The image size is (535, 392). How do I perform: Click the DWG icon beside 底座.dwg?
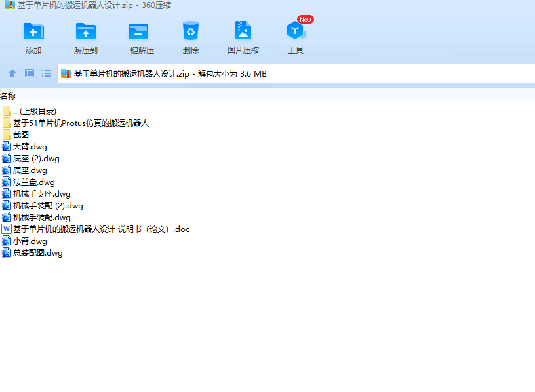[x=7, y=170]
